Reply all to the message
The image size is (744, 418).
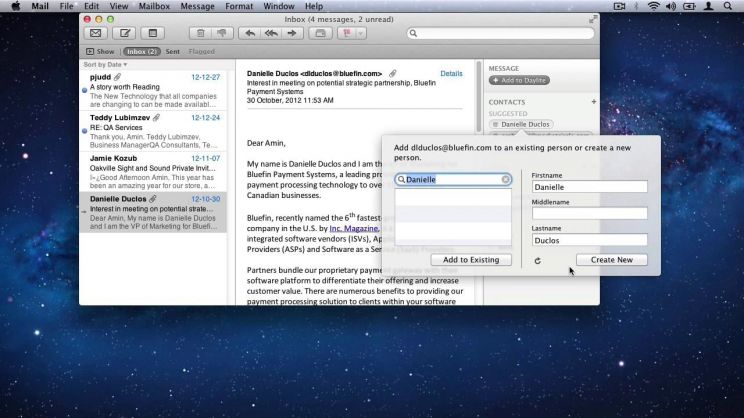[x=271, y=33]
